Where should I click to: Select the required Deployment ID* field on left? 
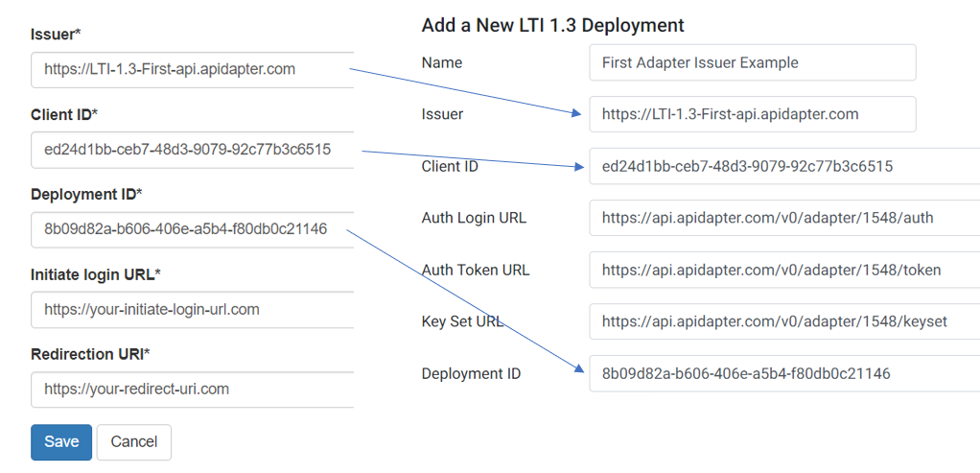tap(192, 228)
